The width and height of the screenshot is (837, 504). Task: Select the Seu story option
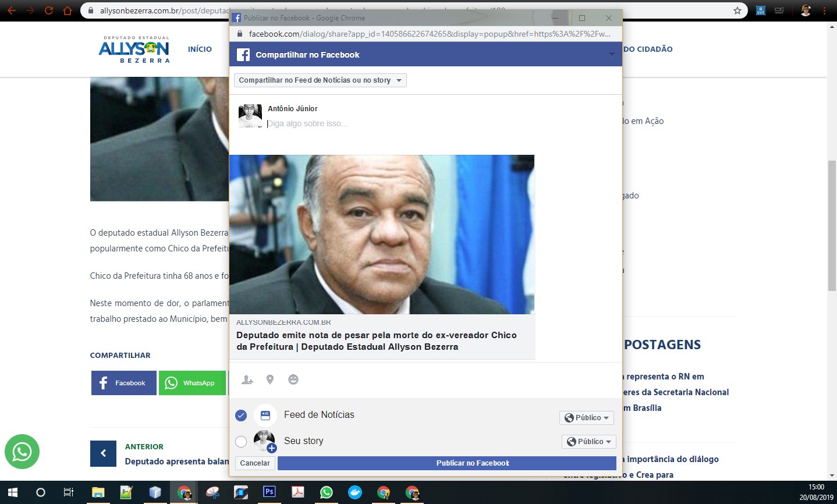pyautogui.click(x=241, y=442)
